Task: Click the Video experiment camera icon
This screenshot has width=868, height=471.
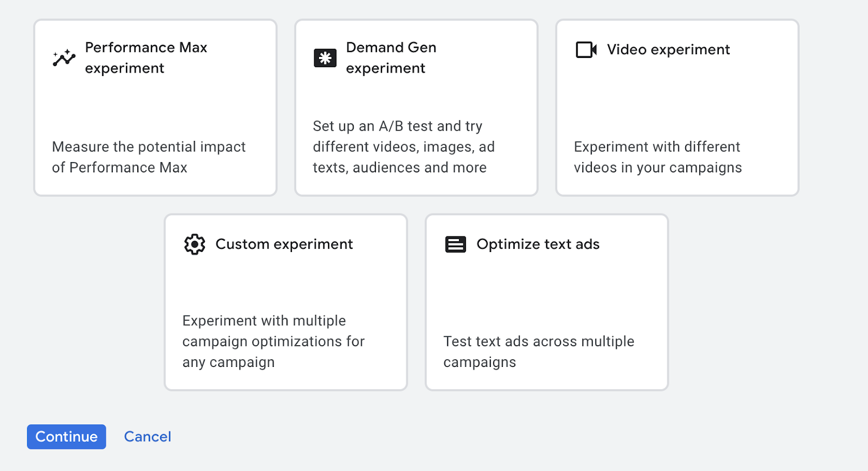Action: [x=586, y=50]
